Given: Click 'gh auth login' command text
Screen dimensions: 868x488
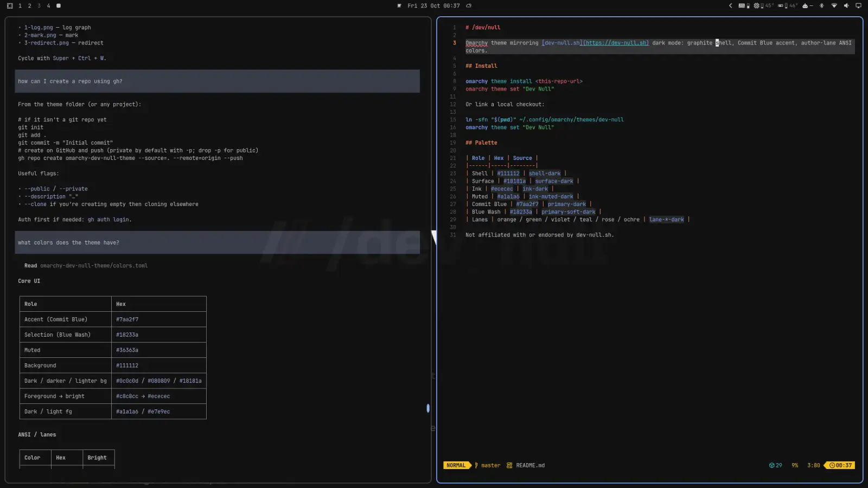Looking at the screenshot, I should click(108, 220).
